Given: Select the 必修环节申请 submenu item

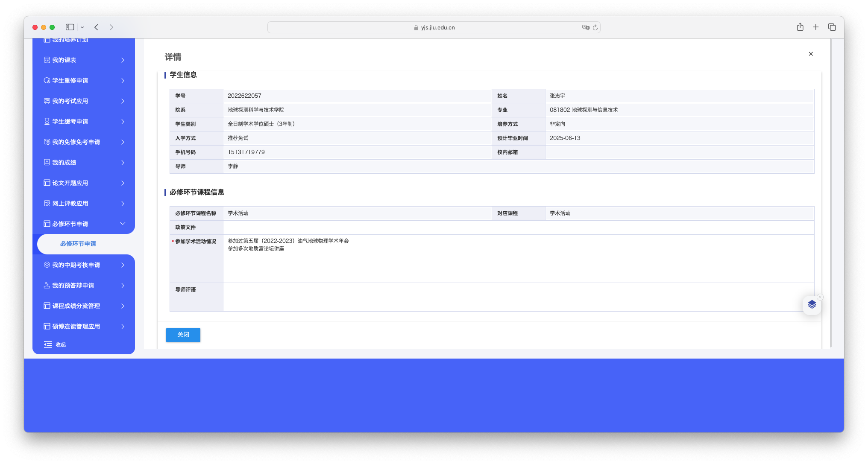Looking at the screenshot, I should pos(78,244).
